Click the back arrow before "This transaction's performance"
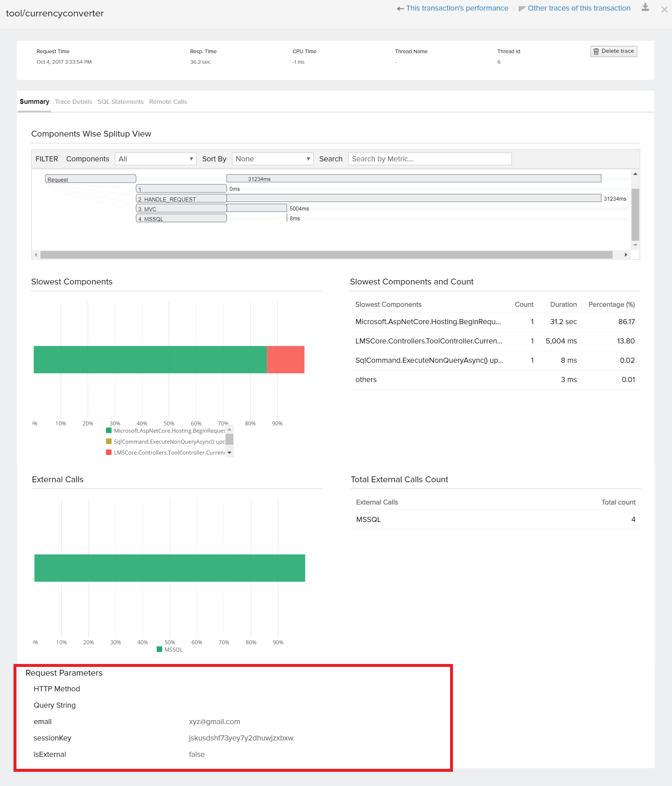The width and height of the screenshot is (672, 786). [400, 8]
